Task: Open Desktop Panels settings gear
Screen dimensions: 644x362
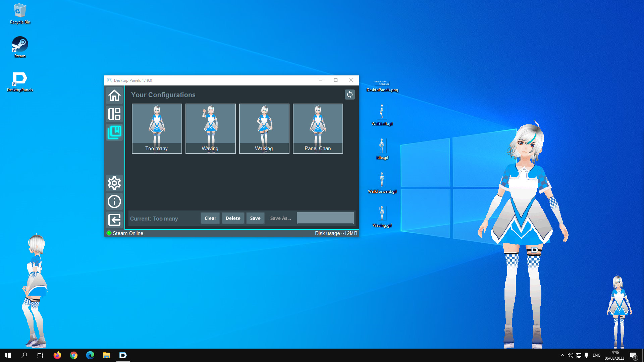Action: point(114,183)
